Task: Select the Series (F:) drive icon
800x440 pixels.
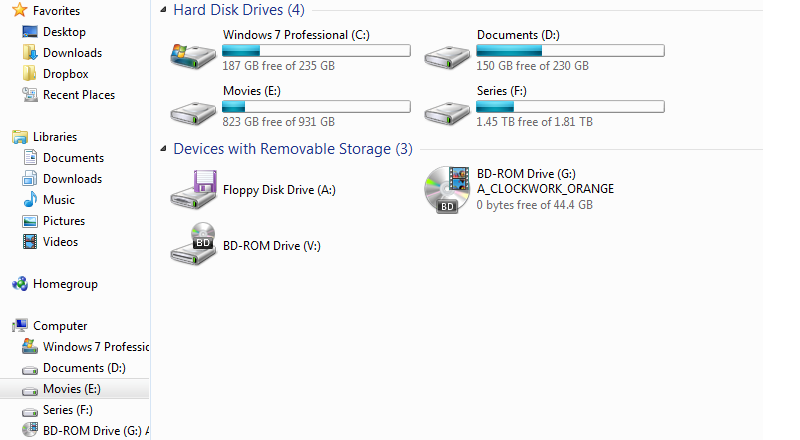Action: click(447, 113)
